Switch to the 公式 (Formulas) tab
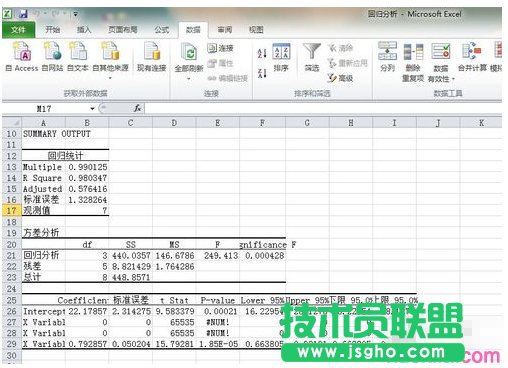 coord(162,30)
